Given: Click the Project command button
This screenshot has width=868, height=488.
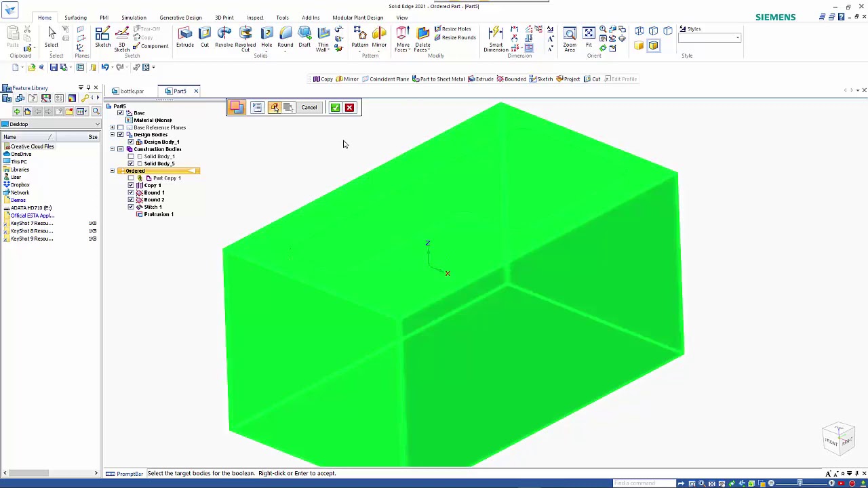Looking at the screenshot, I should point(568,79).
